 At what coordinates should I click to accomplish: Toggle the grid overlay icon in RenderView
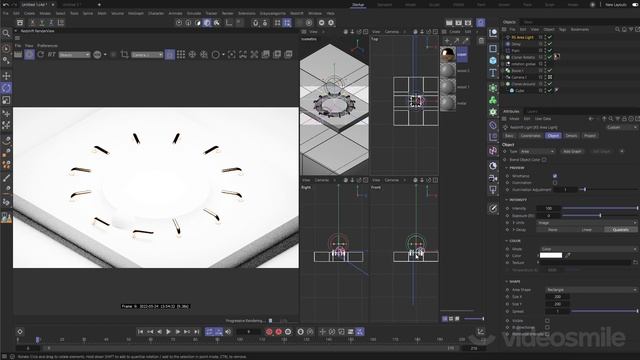pyautogui.click(x=181, y=54)
